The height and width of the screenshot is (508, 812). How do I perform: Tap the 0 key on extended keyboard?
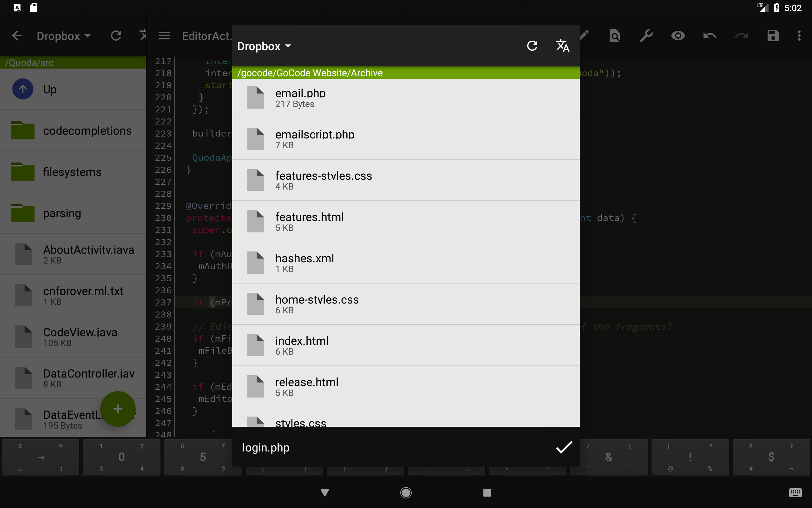pyautogui.click(x=122, y=457)
